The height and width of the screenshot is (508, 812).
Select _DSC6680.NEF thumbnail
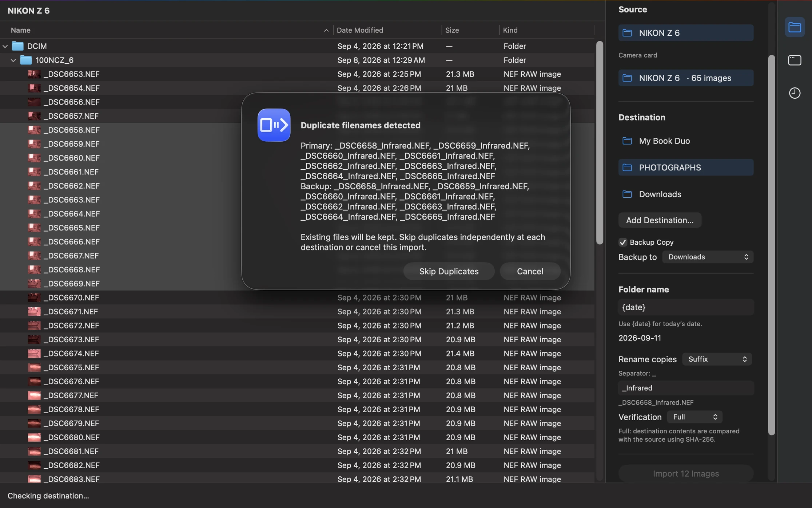tap(34, 437)
